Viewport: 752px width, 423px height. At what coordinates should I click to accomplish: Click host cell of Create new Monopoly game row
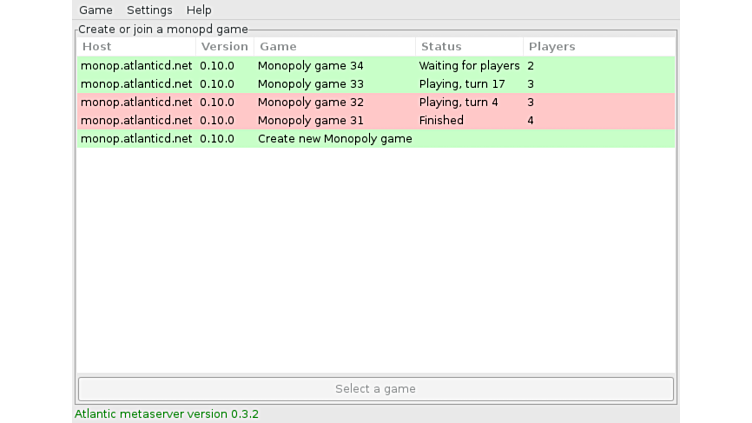tap(136, 139)
